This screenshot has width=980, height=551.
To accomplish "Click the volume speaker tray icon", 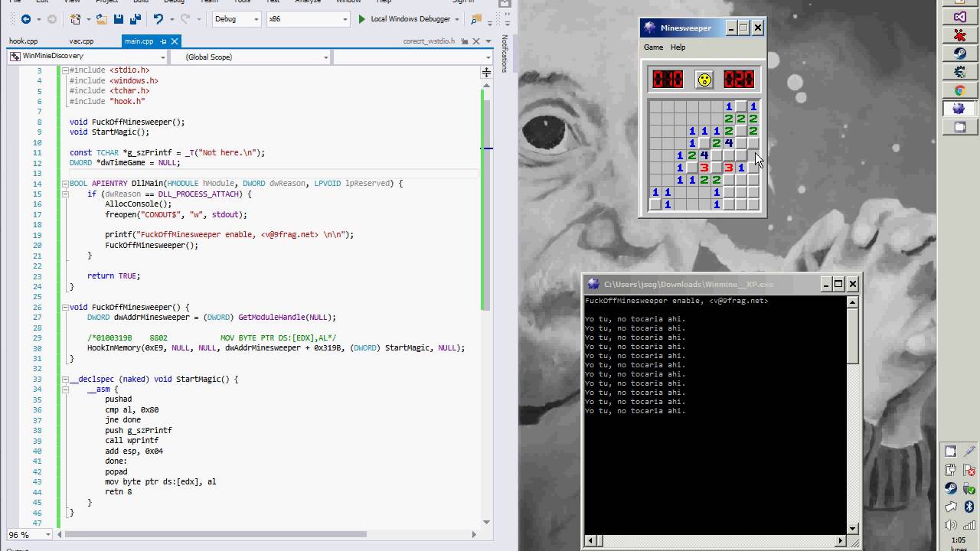I will pos(951,525).
